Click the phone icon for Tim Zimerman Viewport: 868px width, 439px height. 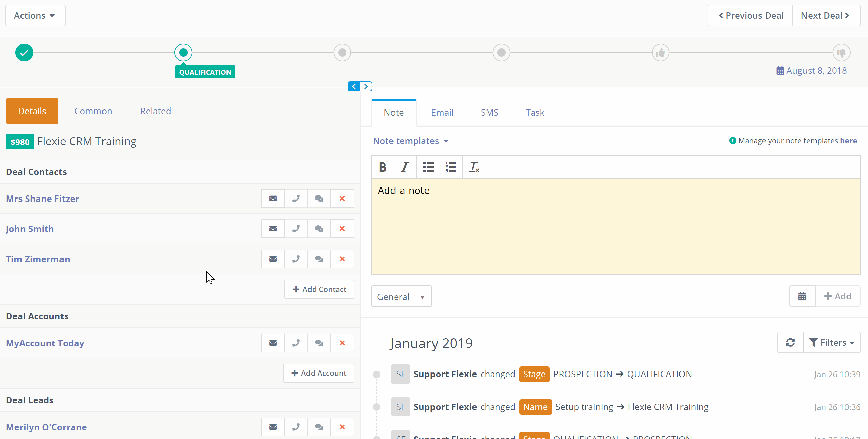click(296, 259)
